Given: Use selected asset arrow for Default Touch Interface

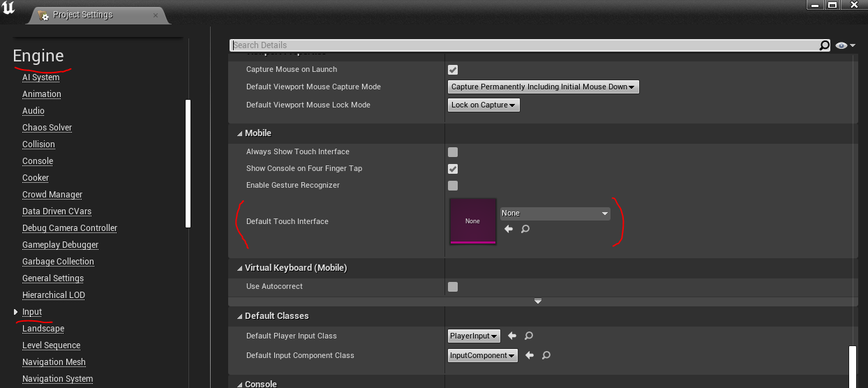Looking at the screenshot, I should click(509, 229).
